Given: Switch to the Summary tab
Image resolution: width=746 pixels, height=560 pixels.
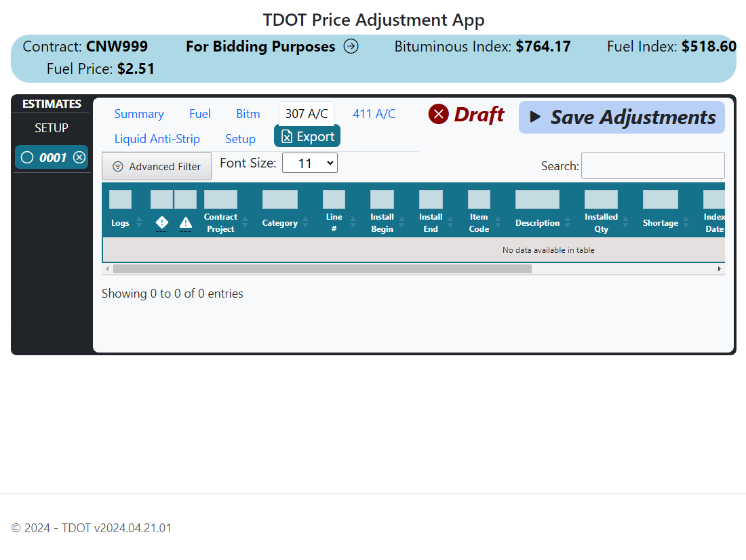Looking at the screenshot, I should click(139, 114).
